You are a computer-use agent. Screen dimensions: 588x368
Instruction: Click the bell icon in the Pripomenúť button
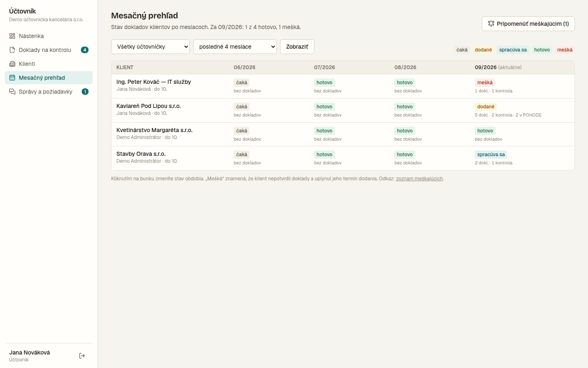tap(491, 24)
